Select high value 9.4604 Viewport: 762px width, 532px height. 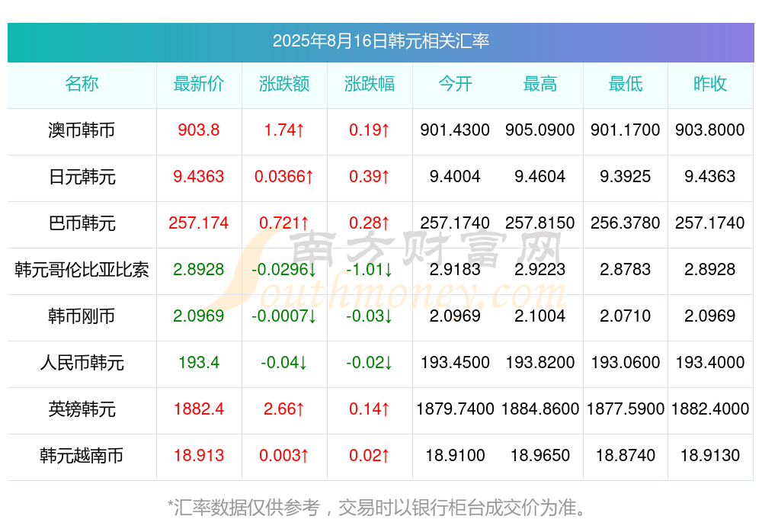click(540, 176)
